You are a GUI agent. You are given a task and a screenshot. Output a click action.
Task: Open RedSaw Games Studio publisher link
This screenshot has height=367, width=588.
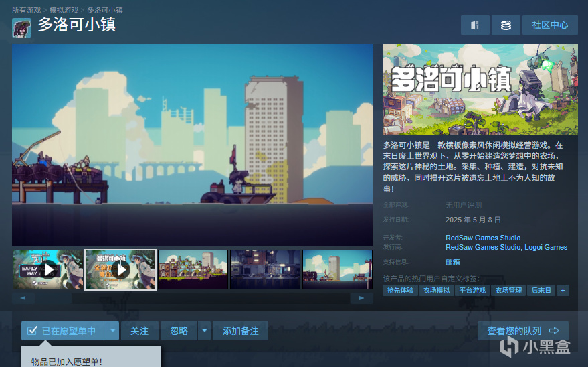coord(482,247)
